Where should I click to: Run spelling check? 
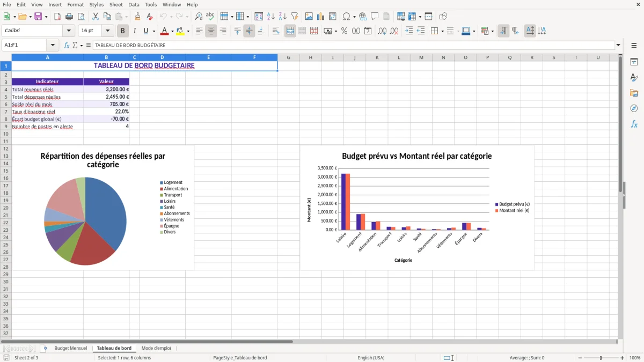pyautogui.click(x=210, y=17)
